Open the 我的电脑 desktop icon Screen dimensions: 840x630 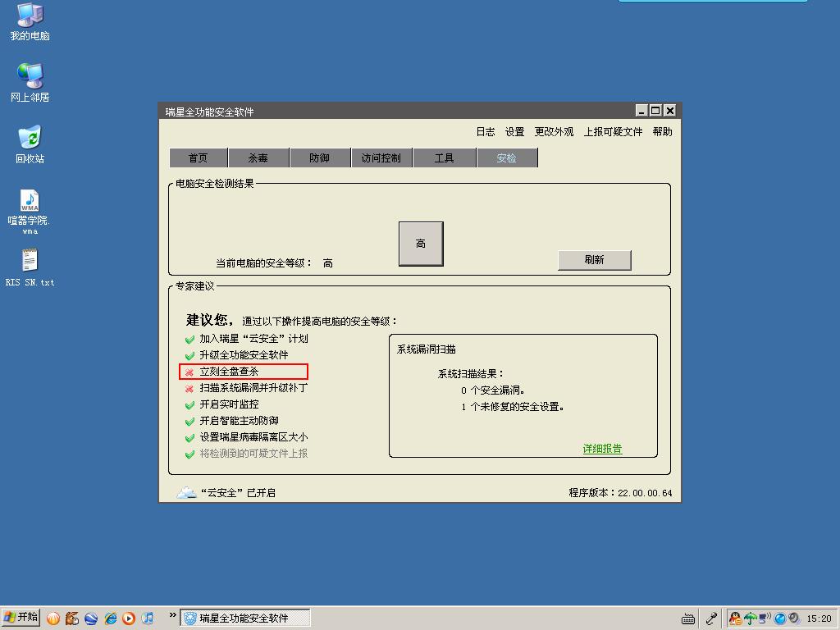click(30, 21)
